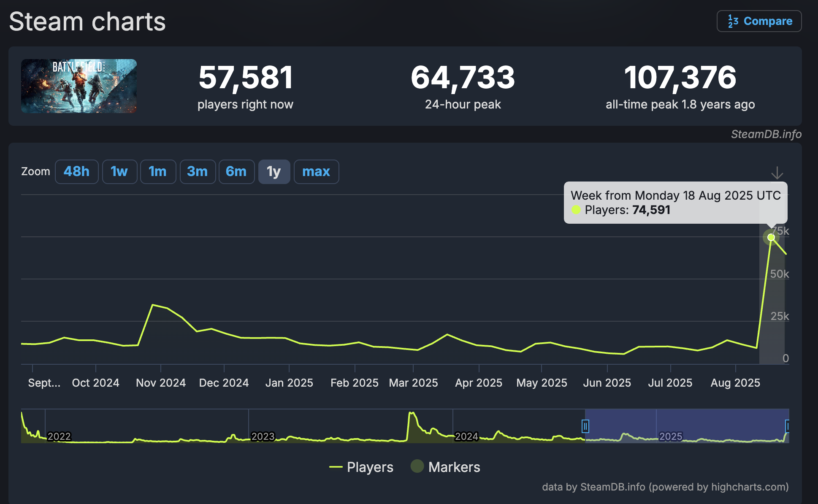818x504 pixels.
Task: Click the 50k y-axis label
Action: 779,274
